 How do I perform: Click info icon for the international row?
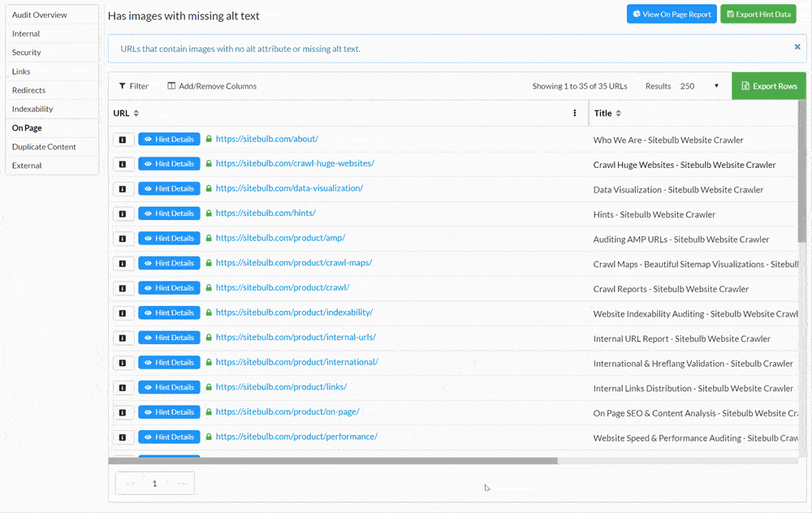click(123, 363)
